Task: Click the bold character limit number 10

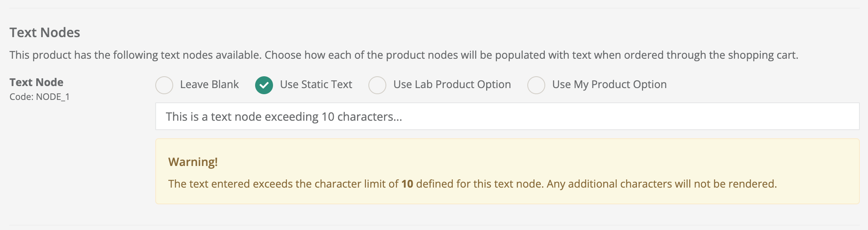Action: [407, 184]
